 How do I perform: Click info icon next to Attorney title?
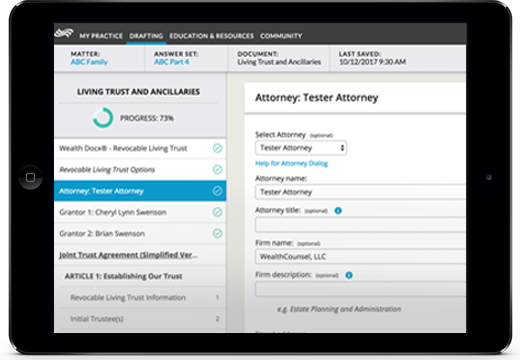point(338,211)
